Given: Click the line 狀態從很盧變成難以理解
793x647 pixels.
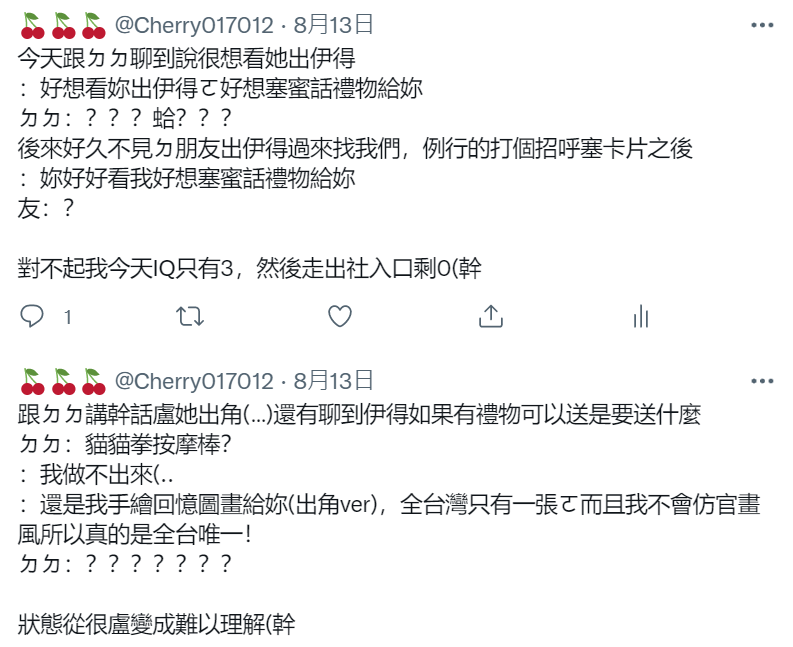Looking at the screenshot, I should (x=156, y=624).
